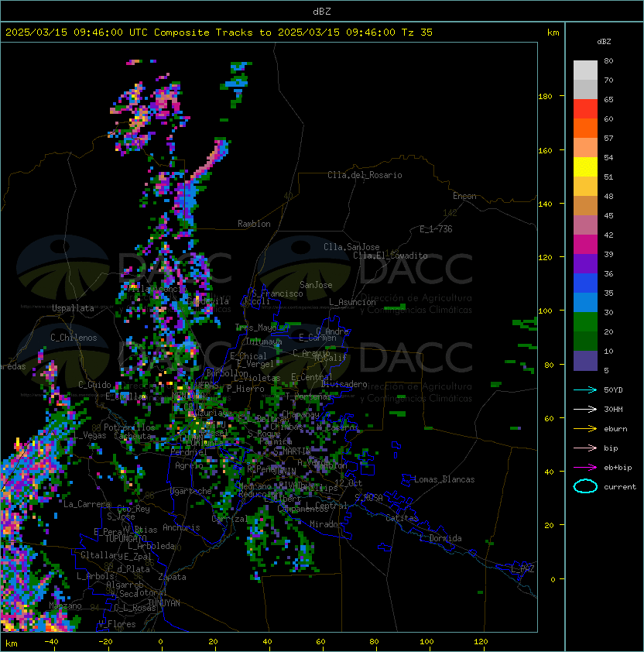This screenshot has width=644, height=652.
Task: Click the '12_Oct' place label
Action: [348, 482]
